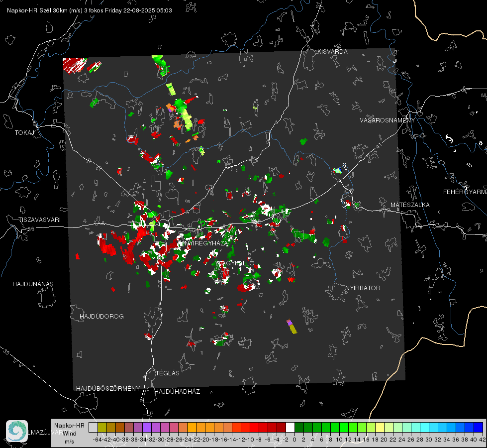The width and height of the screenshot is (487, 448).
Task: Click the HAJDÚNÁNÁS town label
Action: pyautogui.click(x=33, y=284)
